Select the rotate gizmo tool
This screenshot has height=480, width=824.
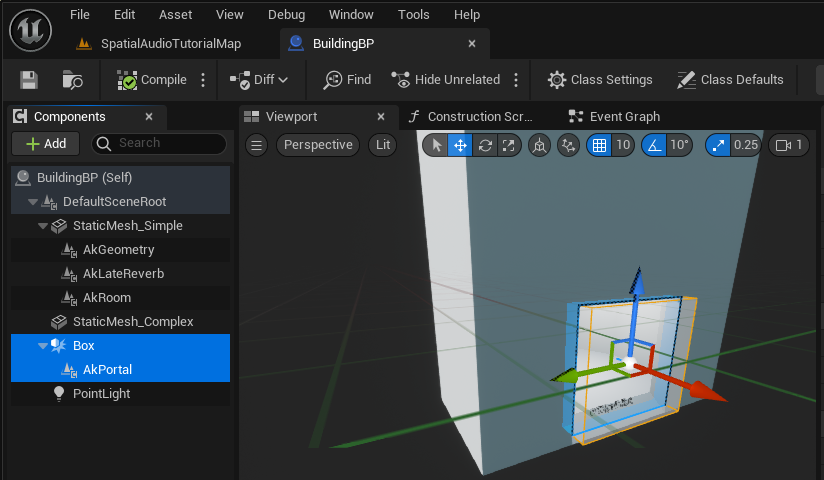[x=485, y=145]
